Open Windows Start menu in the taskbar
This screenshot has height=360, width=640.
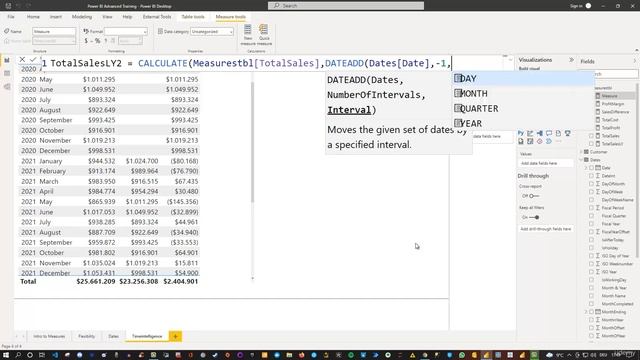(7, 355)
